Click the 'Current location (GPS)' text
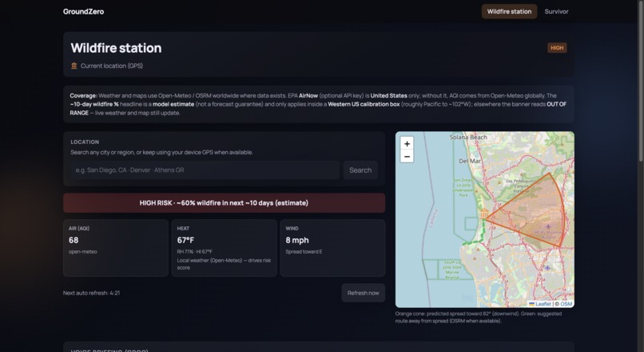The height and width of the screenshot is (352, 644). [x=112, y=66]
